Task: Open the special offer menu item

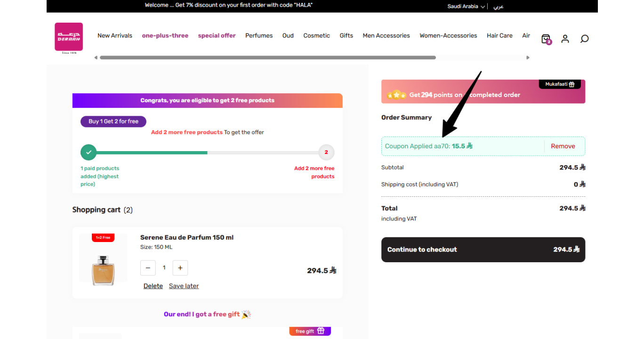Action: (217, 35)
